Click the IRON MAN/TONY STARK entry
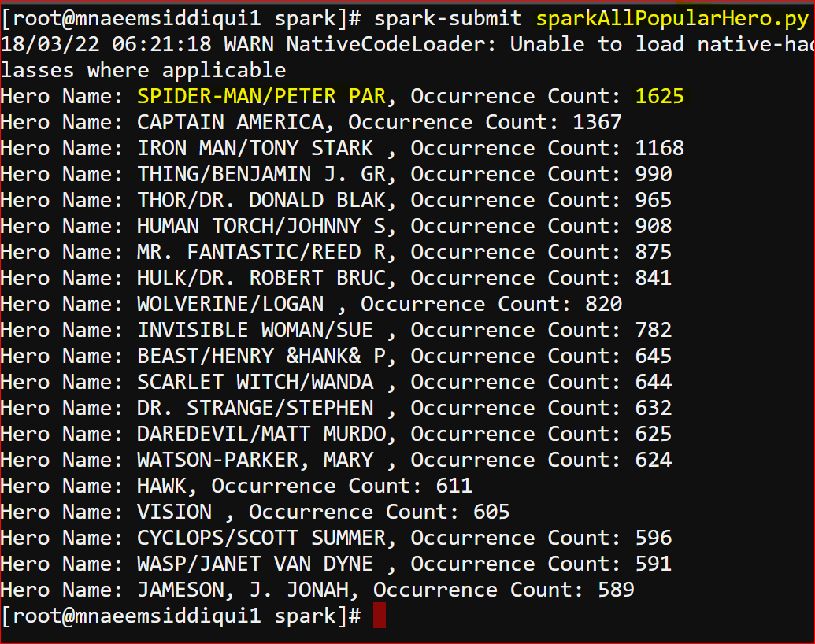The height and width of the screenshot is (644, 815). coord(255,148)
